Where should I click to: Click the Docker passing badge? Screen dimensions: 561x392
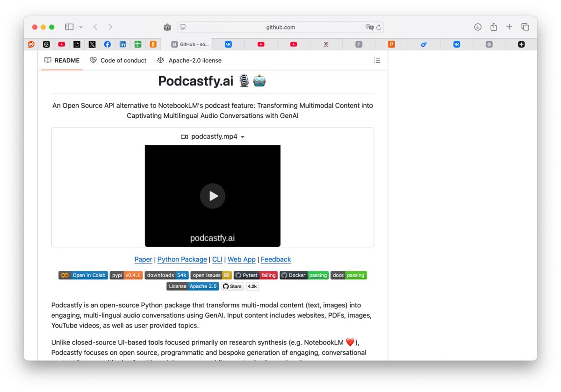(304, 275)
